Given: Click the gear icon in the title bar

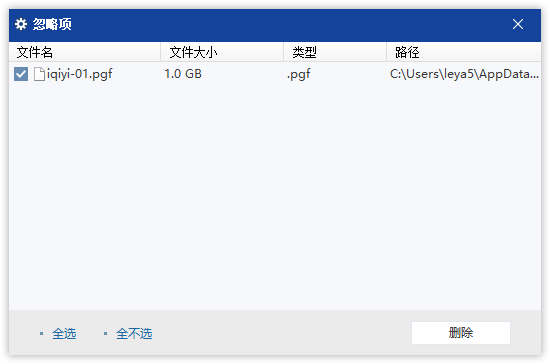Looking at the screenshot, I should click(21, 24).
